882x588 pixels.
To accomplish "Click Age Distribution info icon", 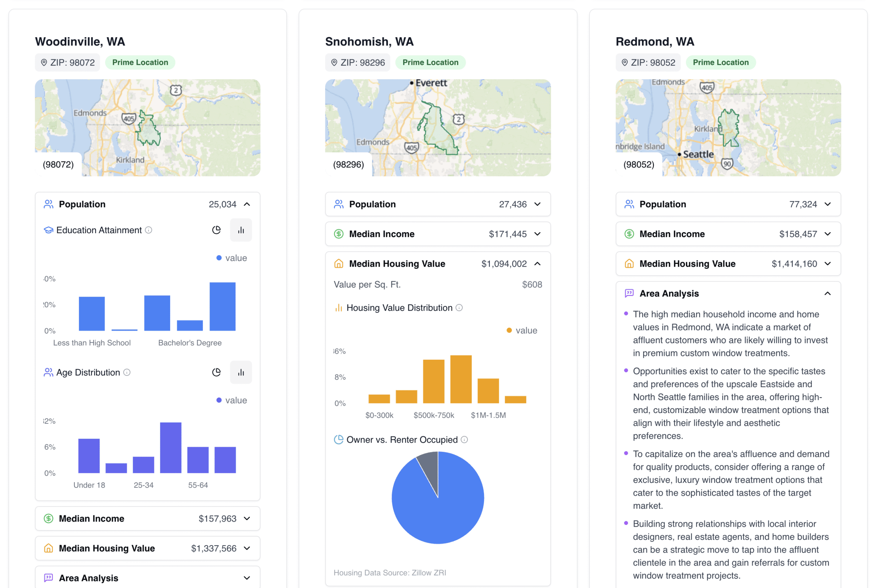I will pos(127,372).
